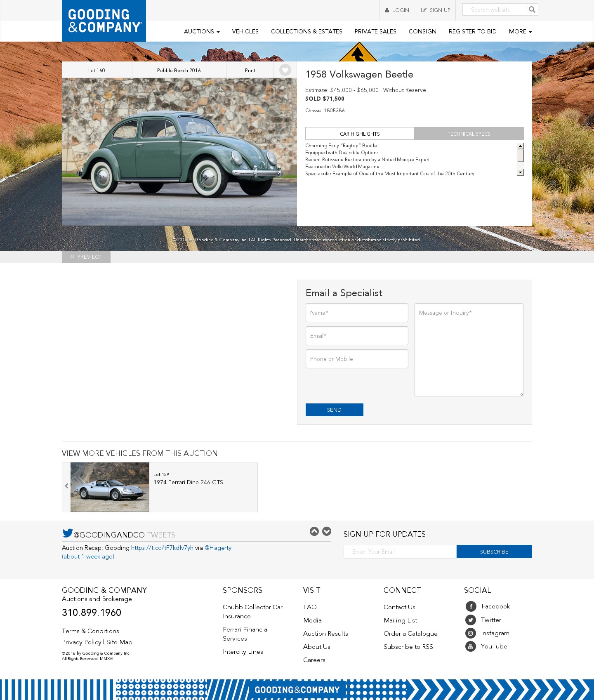Click the Facebook text link
The height and width of the screenshot is (700, 594).
point(496,606)
